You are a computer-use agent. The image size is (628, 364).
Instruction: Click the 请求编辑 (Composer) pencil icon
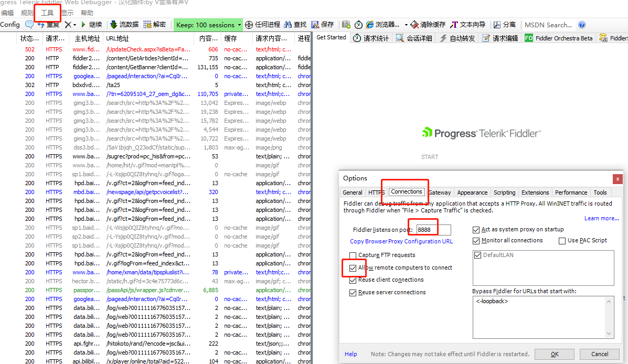click(486, 38)
